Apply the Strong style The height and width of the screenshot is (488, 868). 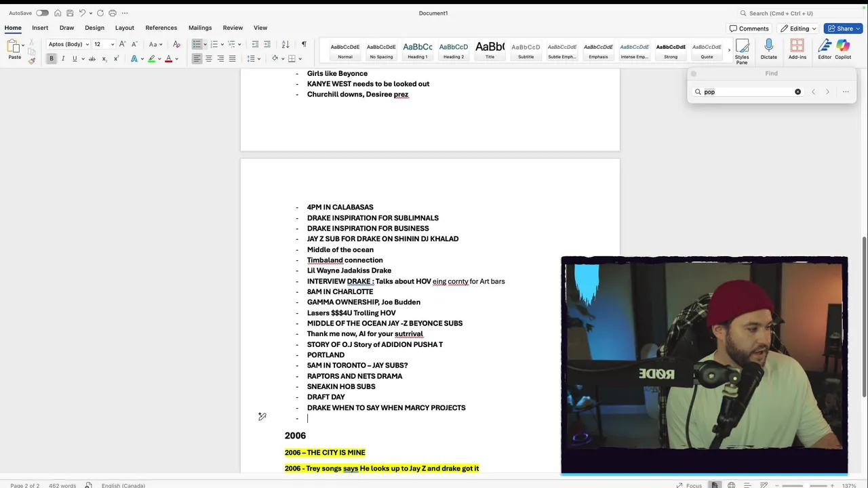tap(671, 50)
